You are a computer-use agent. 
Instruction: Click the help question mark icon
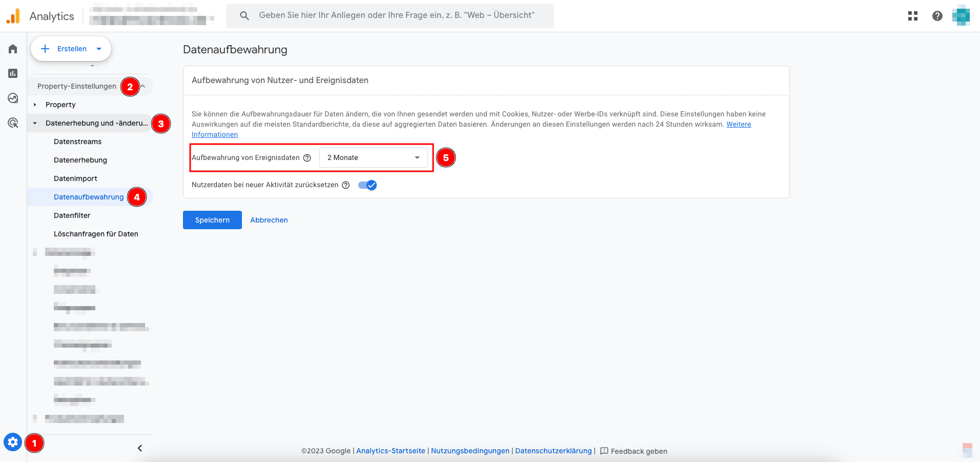pos(937,16)
